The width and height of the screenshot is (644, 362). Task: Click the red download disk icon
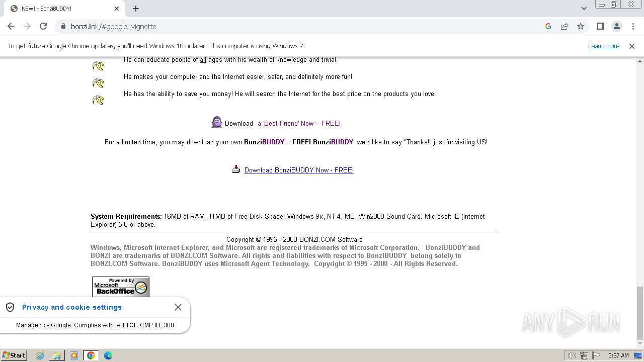[x=236, y=169]
